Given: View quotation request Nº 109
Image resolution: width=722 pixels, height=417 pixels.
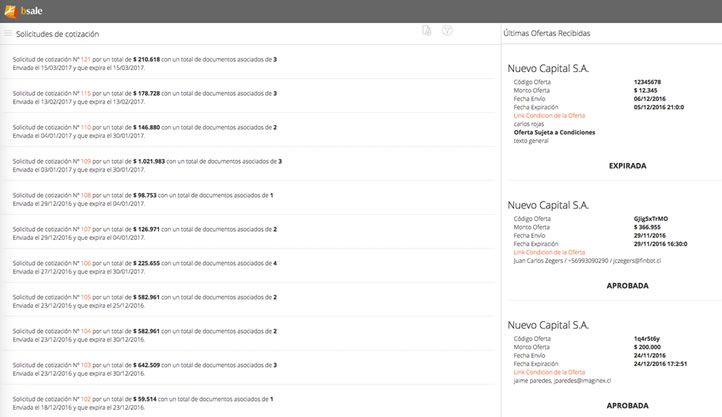Looking at the screenshot, I should click(x=86, y=161).
